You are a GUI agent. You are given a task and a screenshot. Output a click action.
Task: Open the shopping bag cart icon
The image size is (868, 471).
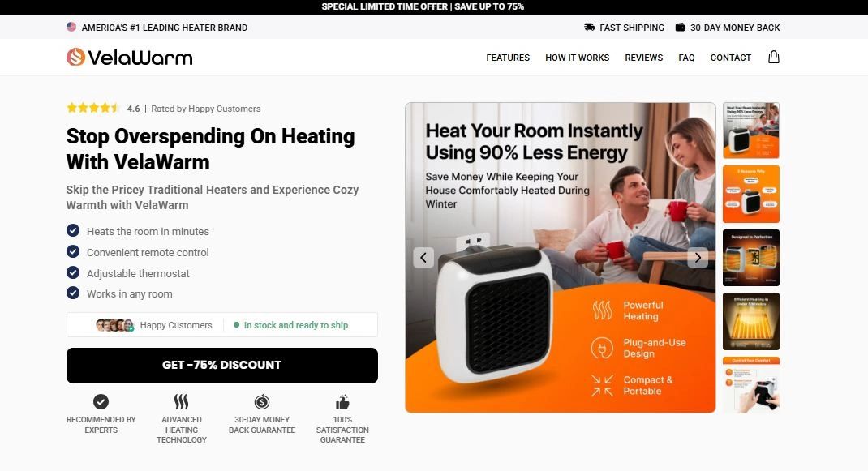coord(773,57)
